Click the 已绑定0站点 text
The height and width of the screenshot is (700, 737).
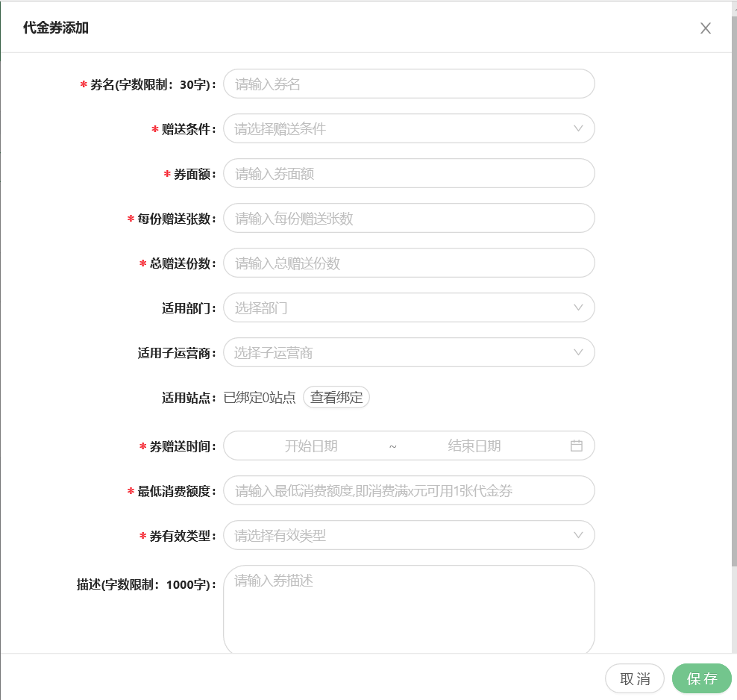260,397
